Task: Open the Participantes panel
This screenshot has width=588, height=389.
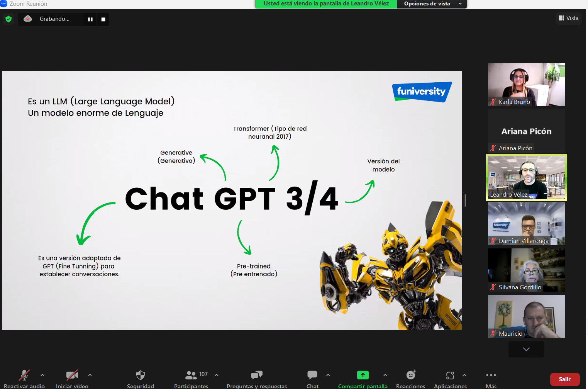Action: pyautogui.click(x=191, y=379)
